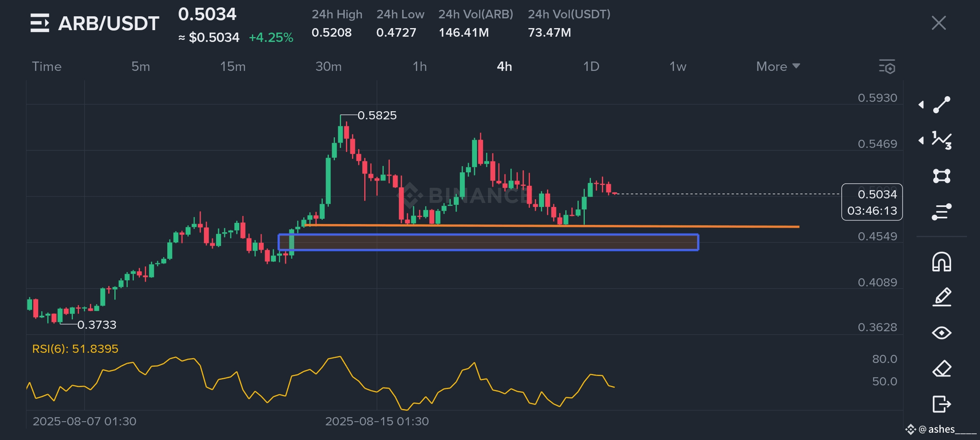This screenshot has height=440, width=980.
Task: Switch to the 30m timeframe
Action: pos(329,66)
